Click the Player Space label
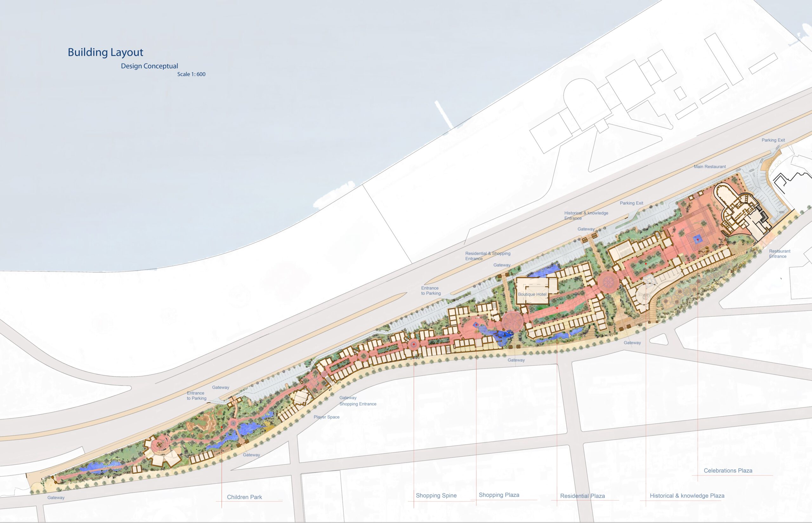The height and width of the screenshot is (525, 812). [x=326, y=417]
